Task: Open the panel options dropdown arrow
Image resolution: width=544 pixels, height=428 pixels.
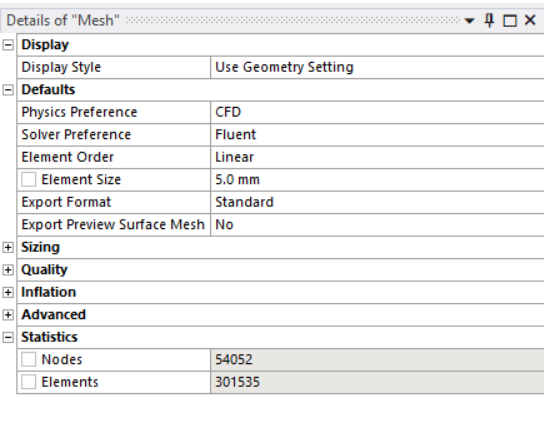Action: [469, 21]
